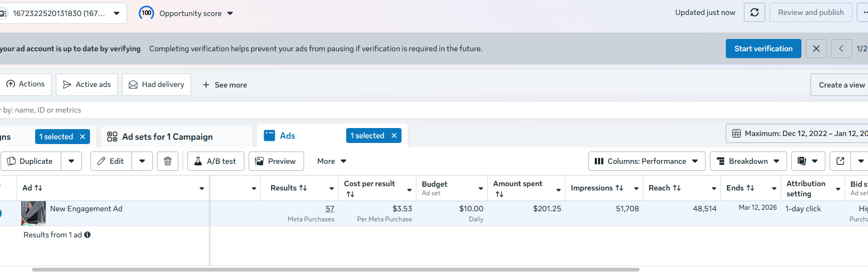The width and height of the screenshot is (868, 279).
Task: Open the reports icon dropdown
Action: [x=808, y=161]
